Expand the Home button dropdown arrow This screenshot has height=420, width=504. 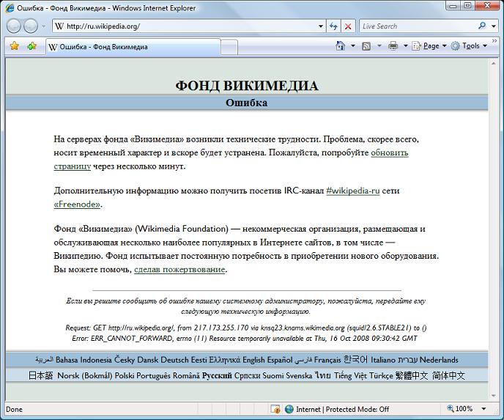pos(353,45)
